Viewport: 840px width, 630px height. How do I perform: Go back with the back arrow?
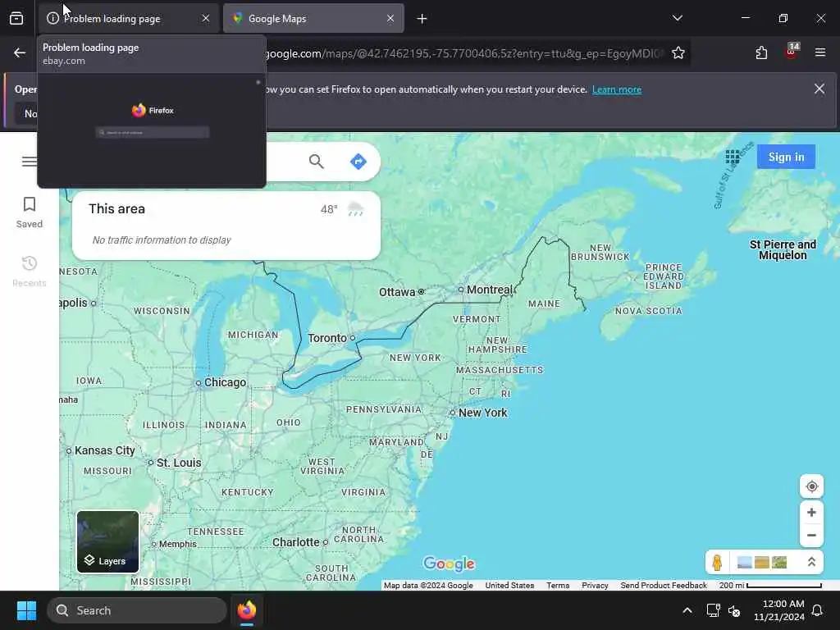(x=20, y=52)
